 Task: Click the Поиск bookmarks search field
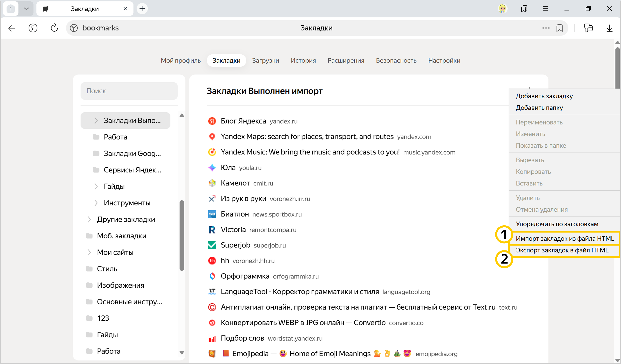click(129, 91)
